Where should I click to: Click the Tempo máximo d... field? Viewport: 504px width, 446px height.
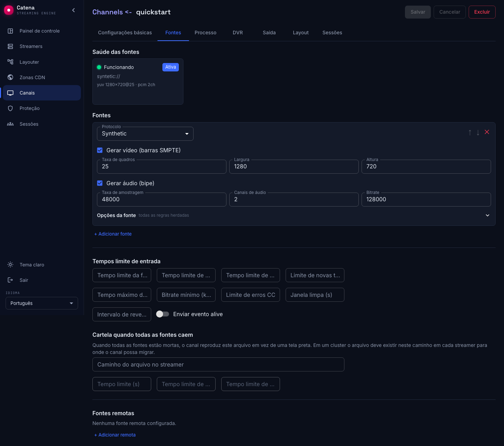[122, 295]
